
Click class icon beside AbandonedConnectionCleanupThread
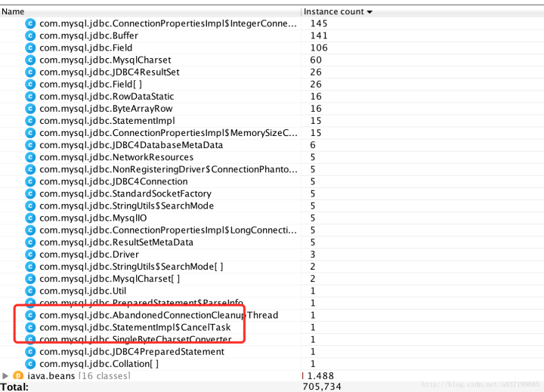point(30,315)
